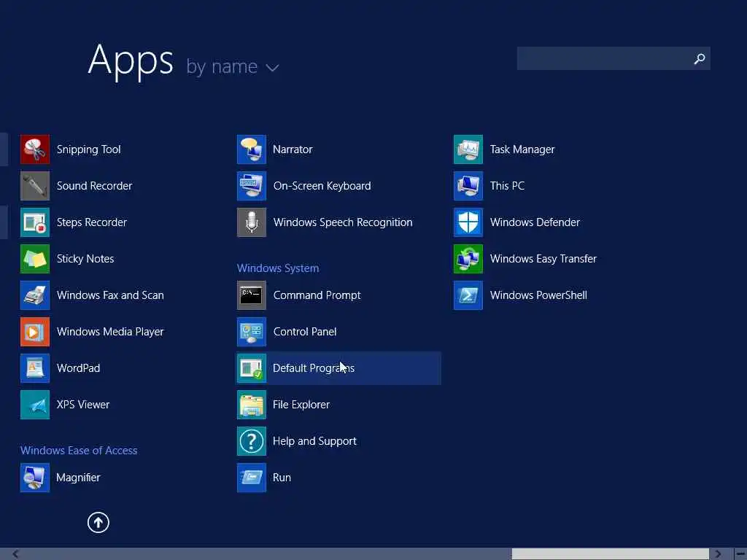
Task: Open the Sticky Notes icon
Action: (x=35, y=259)
